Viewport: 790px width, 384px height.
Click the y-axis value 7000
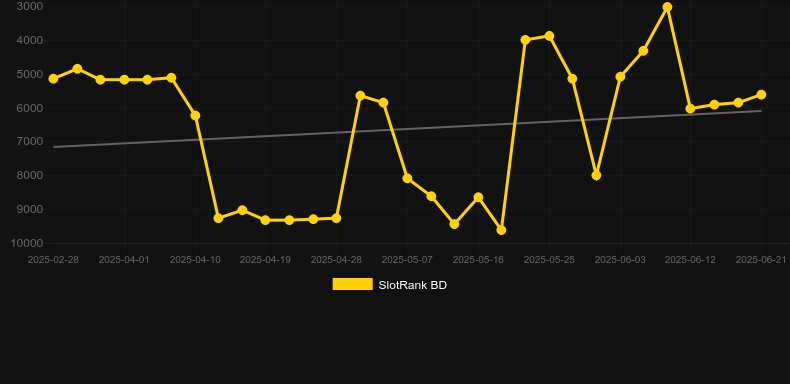[x=30, y=142]
